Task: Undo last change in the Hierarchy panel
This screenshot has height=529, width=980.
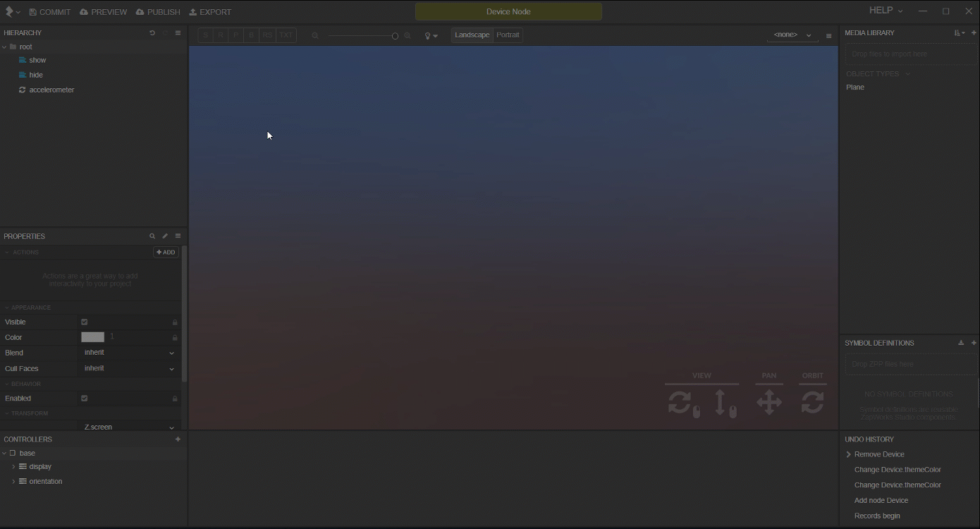Action: [152, 32]
